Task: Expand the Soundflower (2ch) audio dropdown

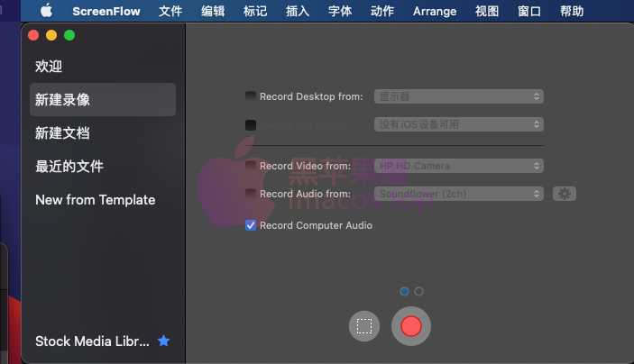Action: pos(459,194)
